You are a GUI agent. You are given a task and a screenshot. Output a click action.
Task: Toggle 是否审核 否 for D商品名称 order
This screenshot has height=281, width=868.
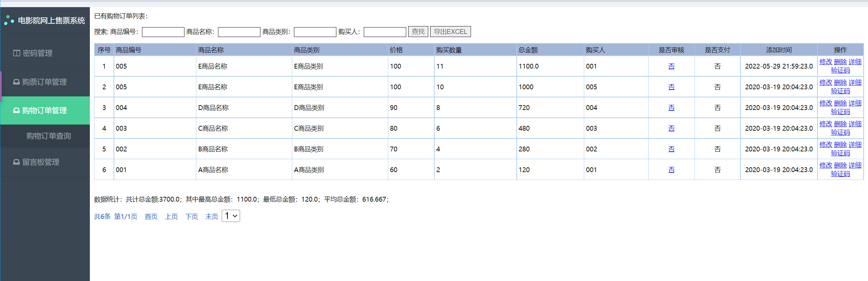click(x=671, y=108)
